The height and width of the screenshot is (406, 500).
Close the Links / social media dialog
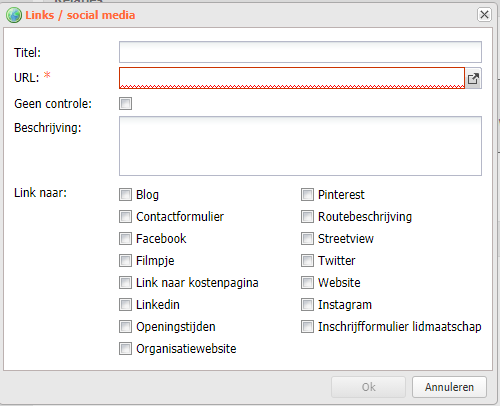point(484,15)
